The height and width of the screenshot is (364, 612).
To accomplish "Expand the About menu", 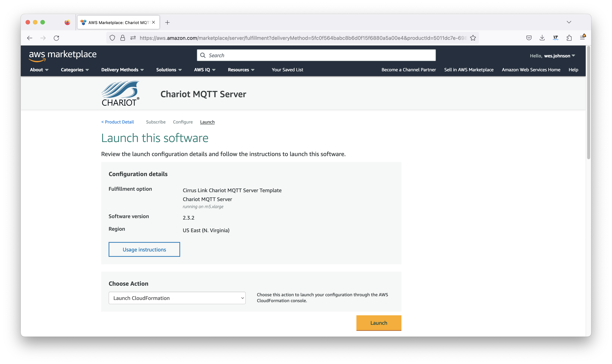I will 39,70.
